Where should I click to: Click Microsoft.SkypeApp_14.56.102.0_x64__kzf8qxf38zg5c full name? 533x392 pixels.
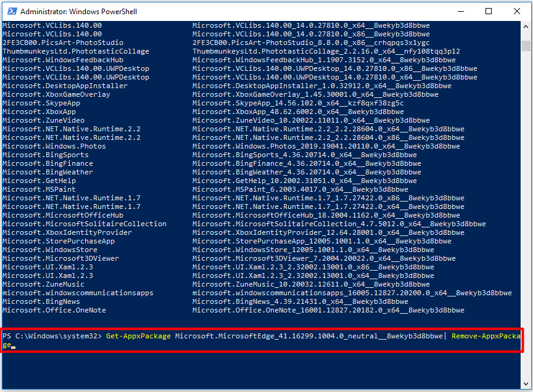pos(298,103)
